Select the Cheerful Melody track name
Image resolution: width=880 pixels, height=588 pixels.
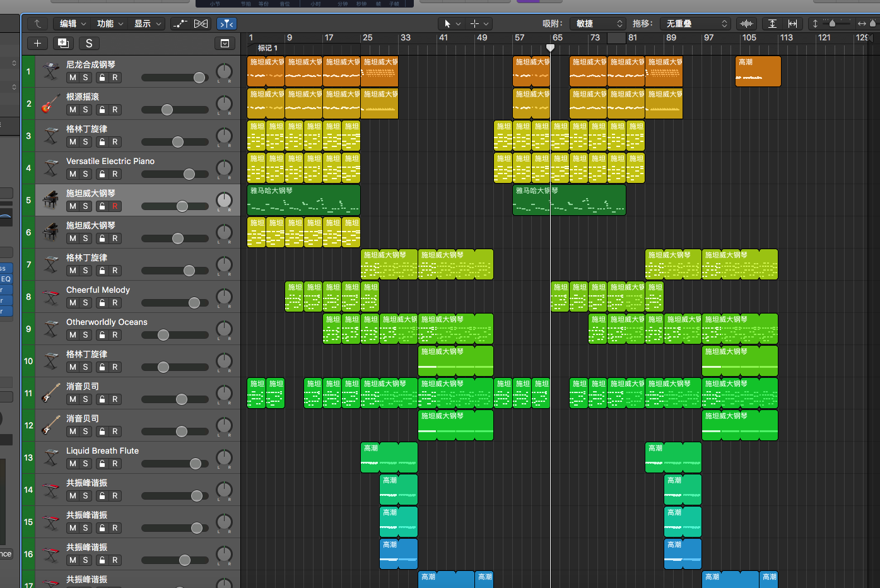98,290
